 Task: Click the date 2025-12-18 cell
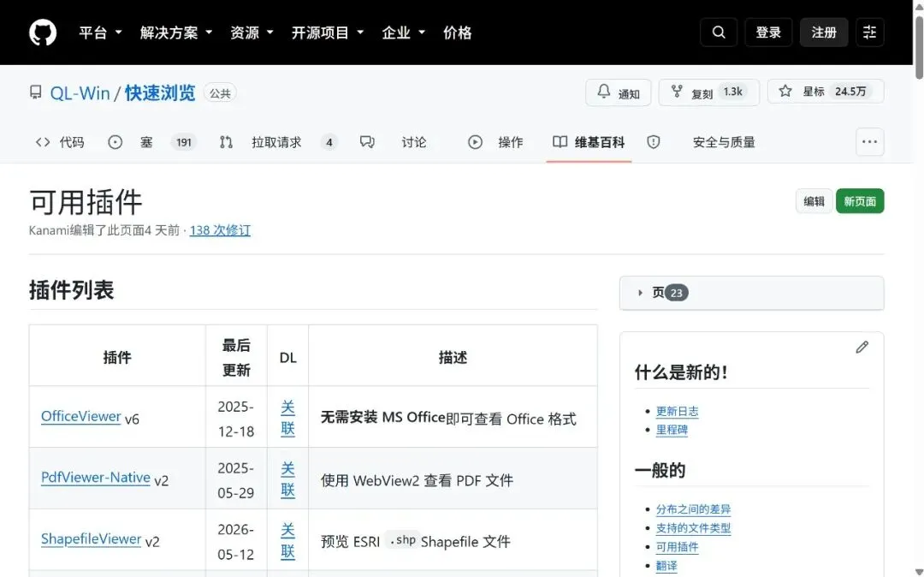pyautogui.click(x=236, y=419)
